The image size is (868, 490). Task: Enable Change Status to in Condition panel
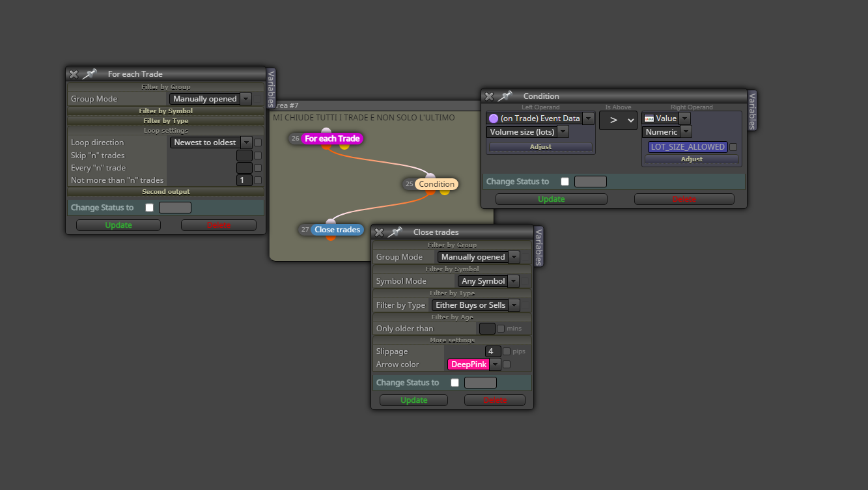(x=565, y=182)
